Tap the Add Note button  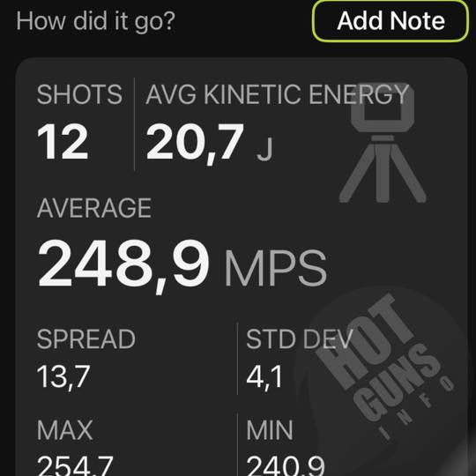[390, 21]
